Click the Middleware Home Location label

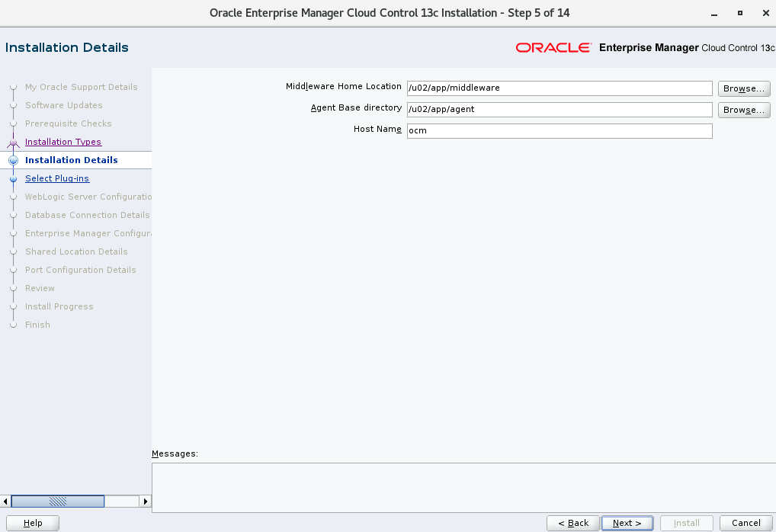pyautogui.click(x=344, y=86)
